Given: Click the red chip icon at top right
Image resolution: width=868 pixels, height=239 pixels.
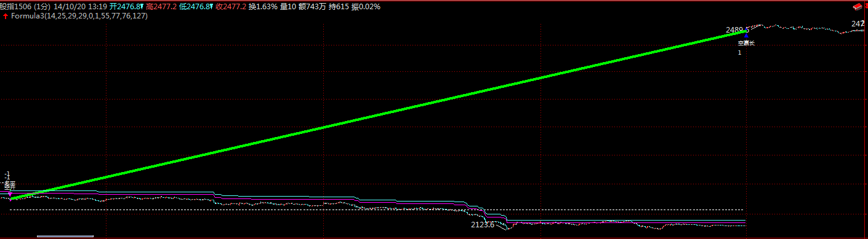Looking at the screenshot, I should [x=858, y=6].
